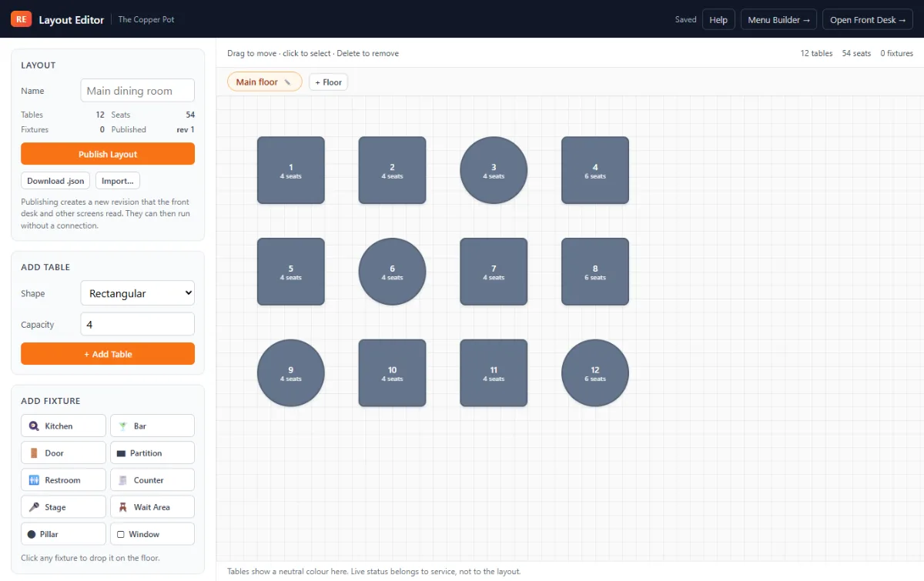
Task: Add a Partition fixture
Action: coord(152,452)
